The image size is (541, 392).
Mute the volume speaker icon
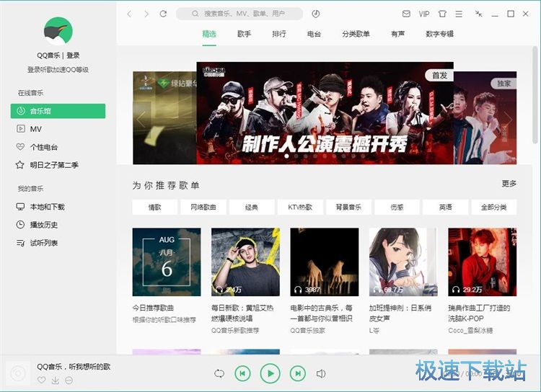pyautogui.click(x=321, y=373)
